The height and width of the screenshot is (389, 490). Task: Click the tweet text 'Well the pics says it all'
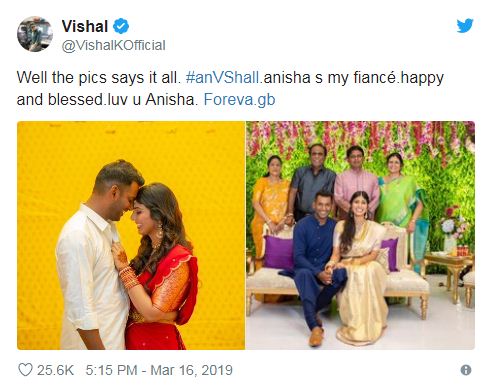pyautogui.click(x=98, y=78)
